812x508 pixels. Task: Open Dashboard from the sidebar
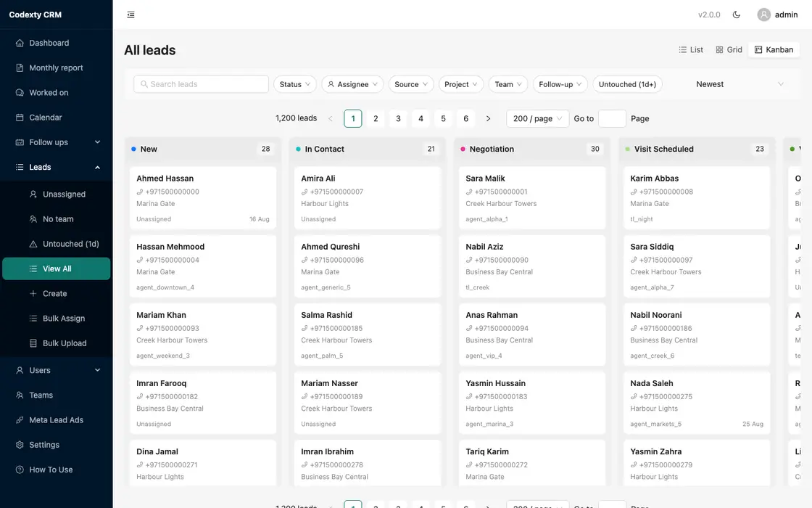point(56,43)
